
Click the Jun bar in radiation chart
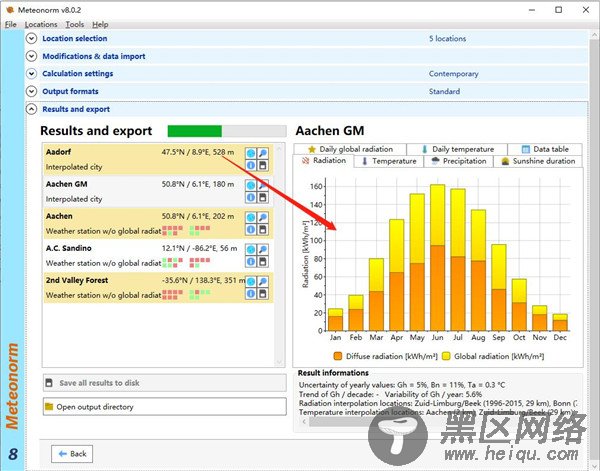tap(437, 258)
